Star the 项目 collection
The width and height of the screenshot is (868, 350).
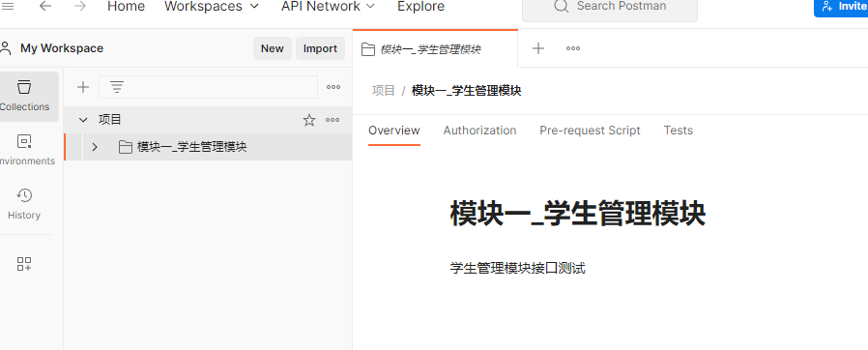coord(309,120)
